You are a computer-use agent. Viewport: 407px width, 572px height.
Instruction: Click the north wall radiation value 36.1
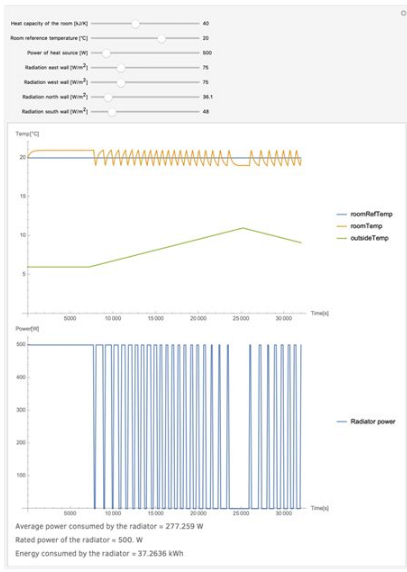click(208, 97)
